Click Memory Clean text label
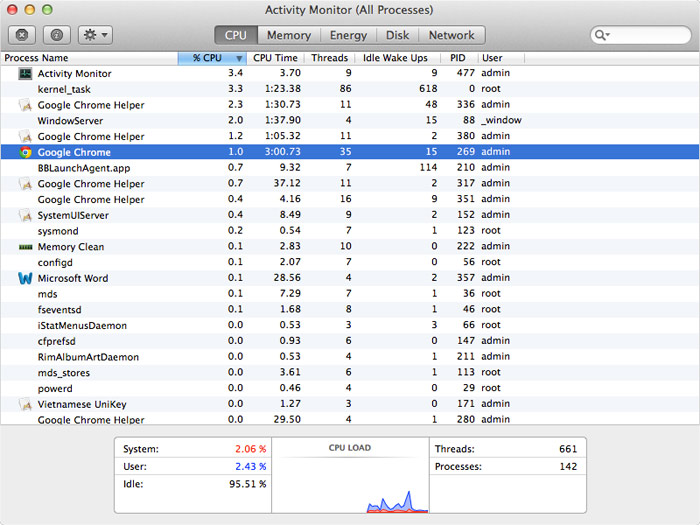 click(71, 247)
